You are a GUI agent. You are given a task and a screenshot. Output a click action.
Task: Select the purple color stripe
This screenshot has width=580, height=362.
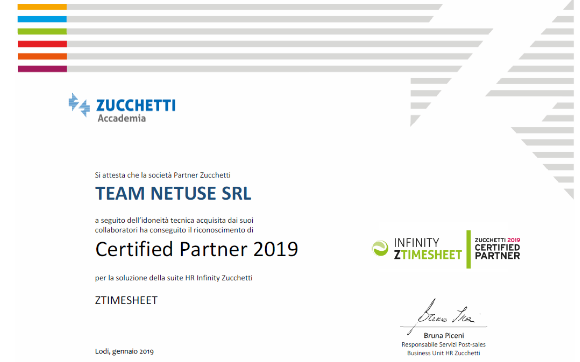pyautogui.click(x=42, y=69)
